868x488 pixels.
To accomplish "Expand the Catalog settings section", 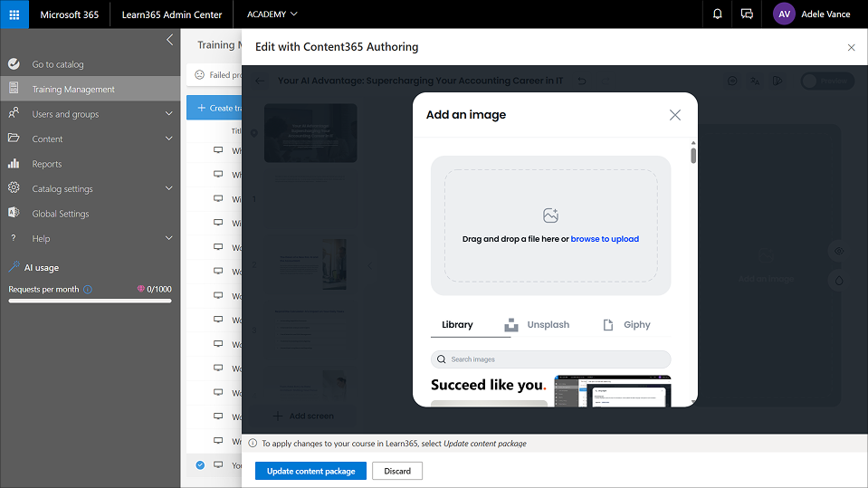I will [x=168, y=188].
